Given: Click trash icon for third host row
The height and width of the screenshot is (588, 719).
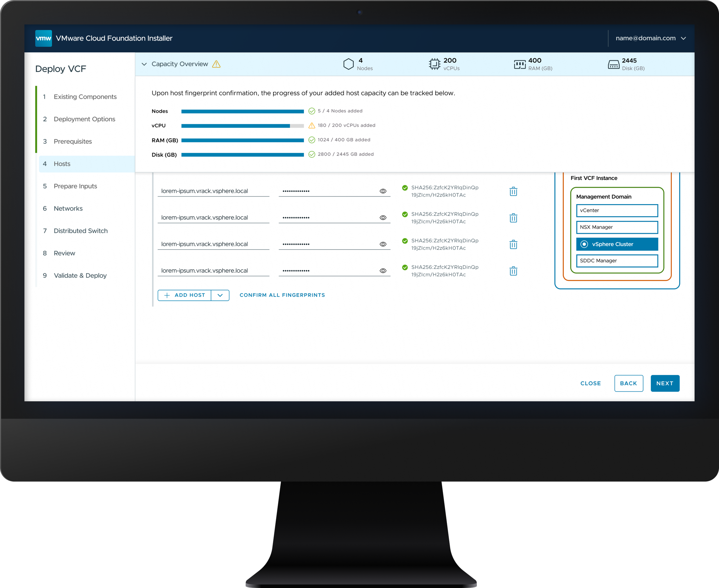Looking at the screenshot, I should pyautogui.click(x=513, y=244).
